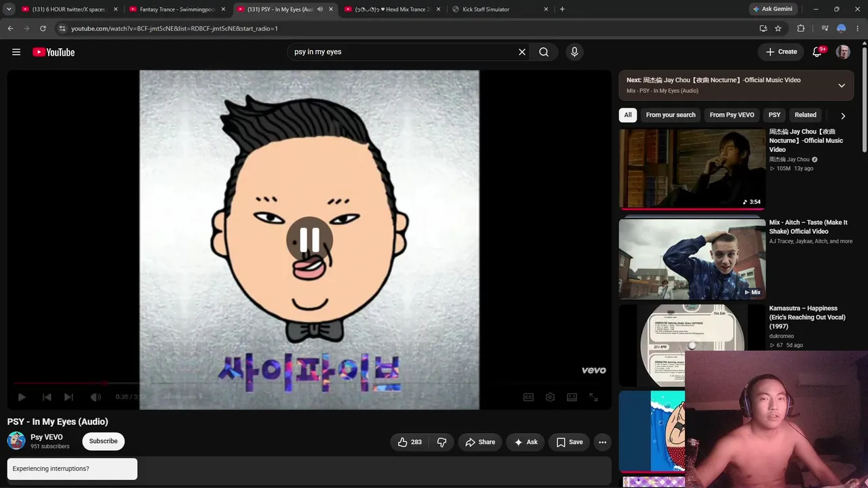Screen dimensions: 868x488
Task: Open the Chrome profile avatar
Action: pos(841,28)
